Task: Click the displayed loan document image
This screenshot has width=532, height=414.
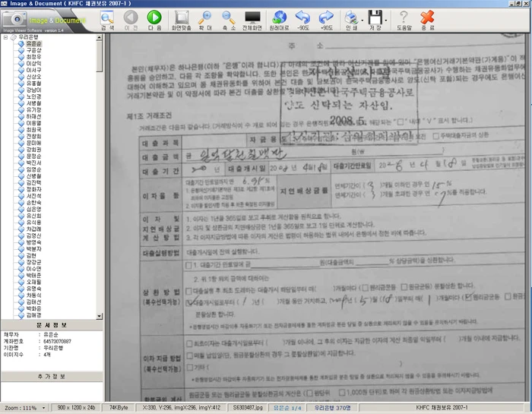Action: 318,217
